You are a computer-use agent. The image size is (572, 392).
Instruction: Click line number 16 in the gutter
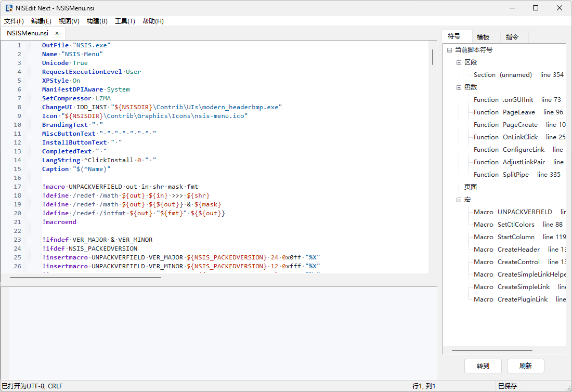coord(18,178)
